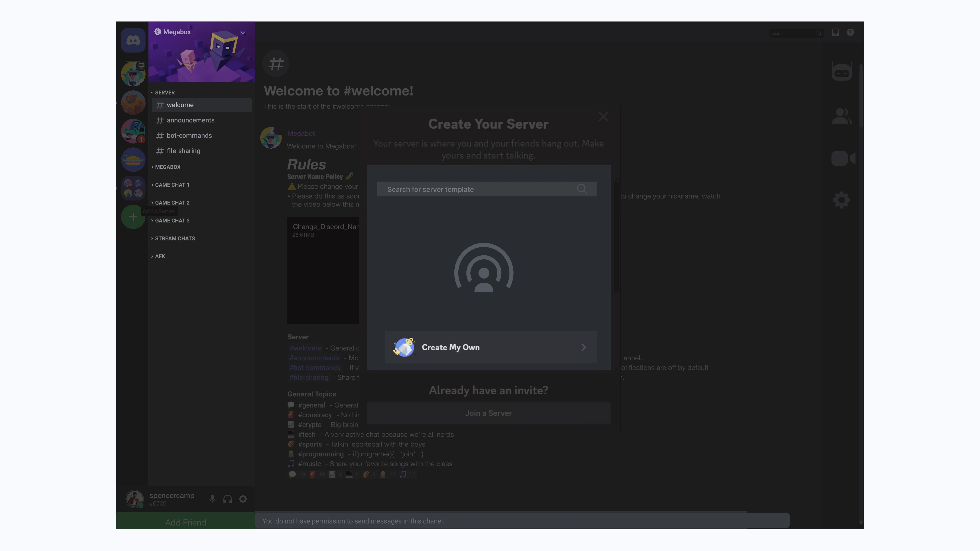Click the help question mark icon

coord(850,32)
